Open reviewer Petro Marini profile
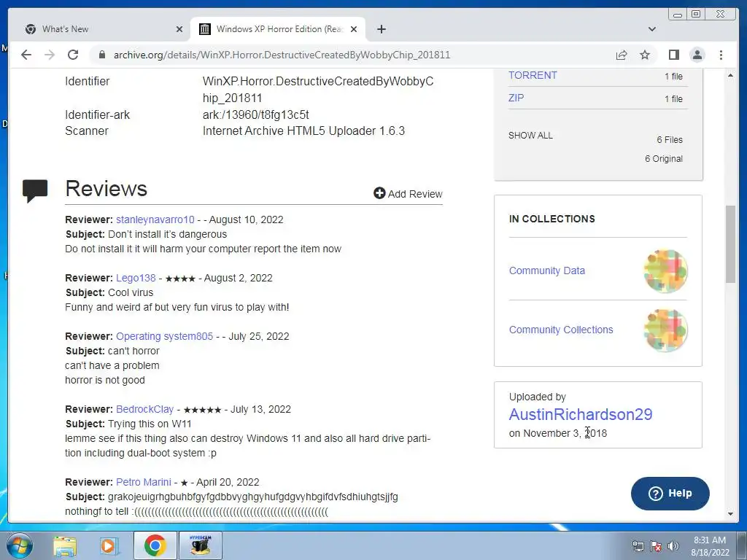 coord(144,482)
